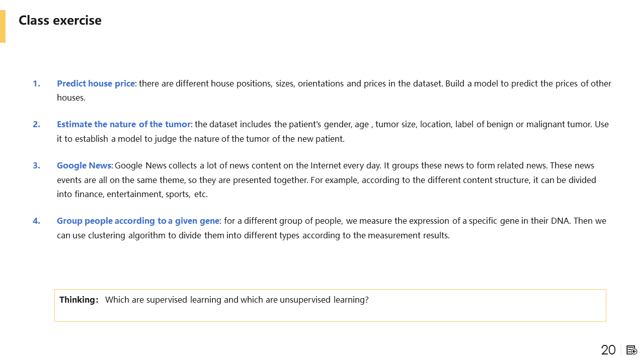
Task: Click the return-to-contents icon beside page number
Action: coord(632,350)
